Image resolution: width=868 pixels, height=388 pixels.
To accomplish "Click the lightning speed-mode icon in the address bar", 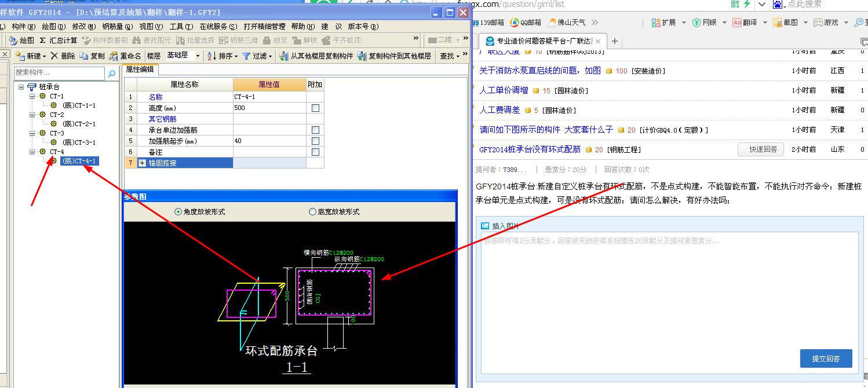I will point(747,4).
